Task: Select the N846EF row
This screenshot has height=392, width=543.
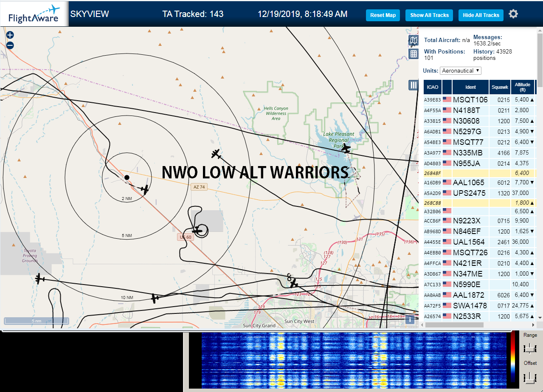Action: tap(480, 231)
